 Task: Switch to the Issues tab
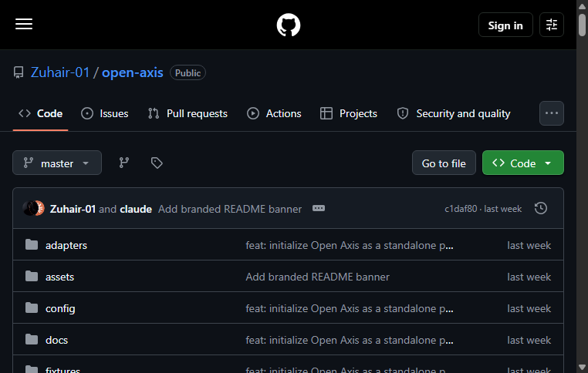click(x=105, y=113)
